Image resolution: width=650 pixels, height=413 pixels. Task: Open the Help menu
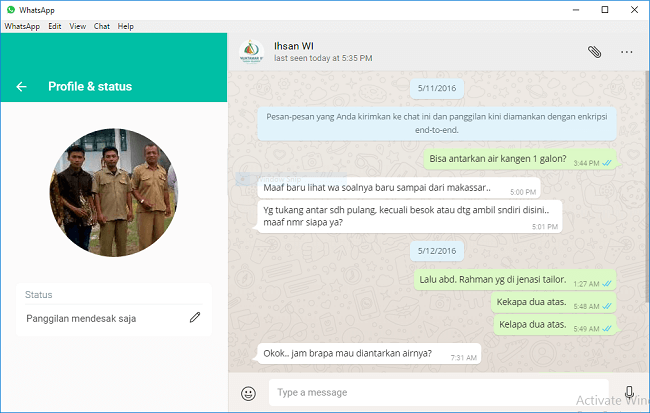tap(126, 26)
